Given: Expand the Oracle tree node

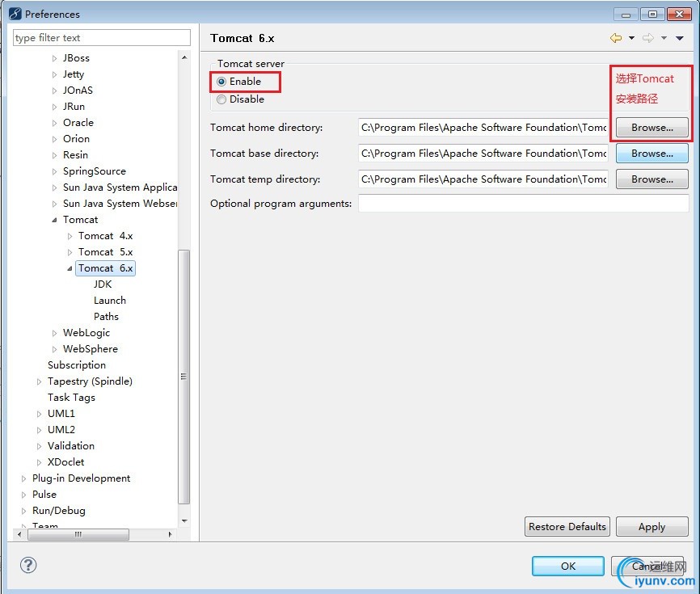Looking at the screenshot, I should (54, 123).
